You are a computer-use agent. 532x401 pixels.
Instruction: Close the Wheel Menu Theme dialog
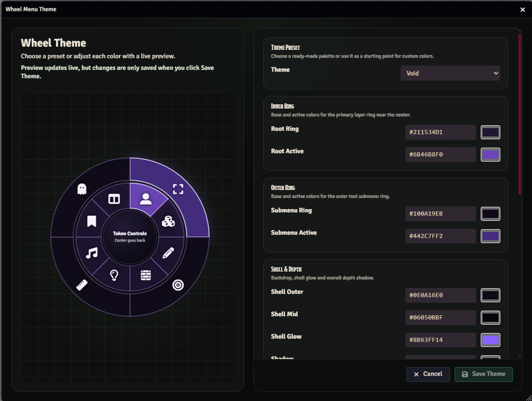[522, 9]
